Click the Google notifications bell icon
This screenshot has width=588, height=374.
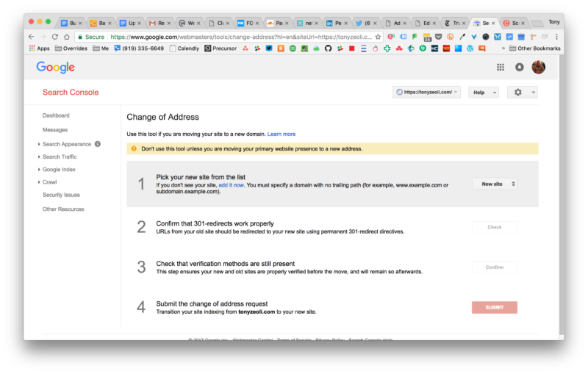(520, 68)
